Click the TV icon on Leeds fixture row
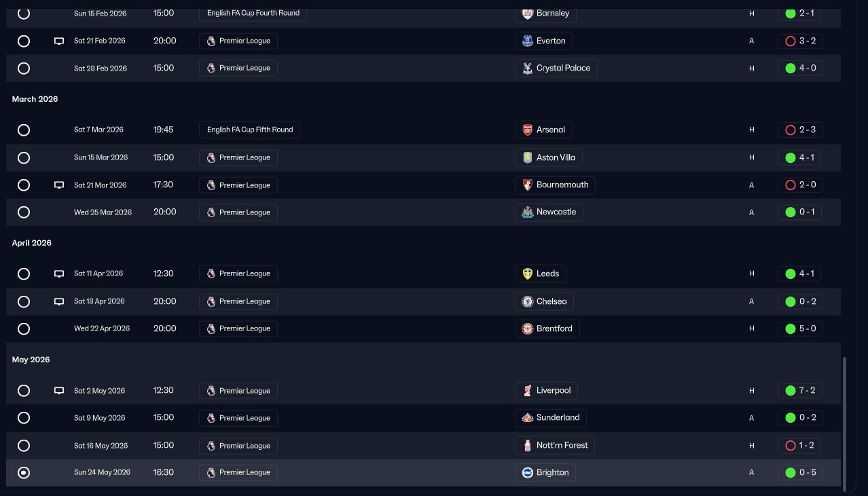868x496 pixels. (59, 274)
